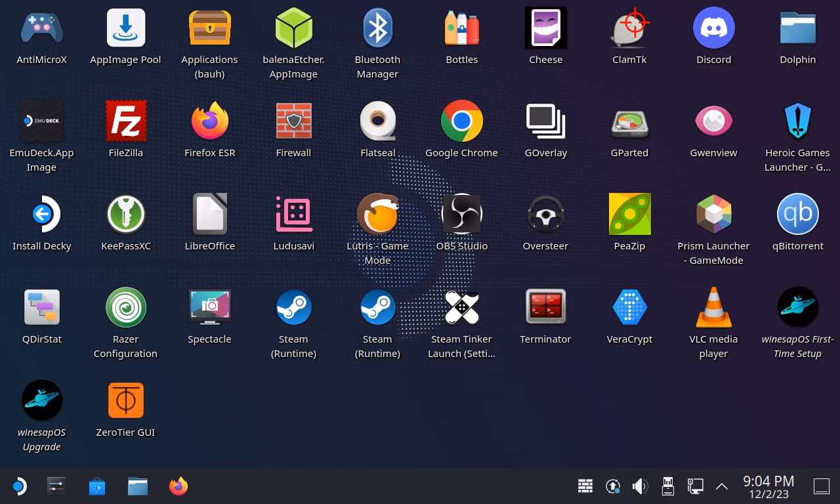Viewport: 840px width, 504px height.
Task: Open Gwenview image viewer icon
Action: pos(713,121)
